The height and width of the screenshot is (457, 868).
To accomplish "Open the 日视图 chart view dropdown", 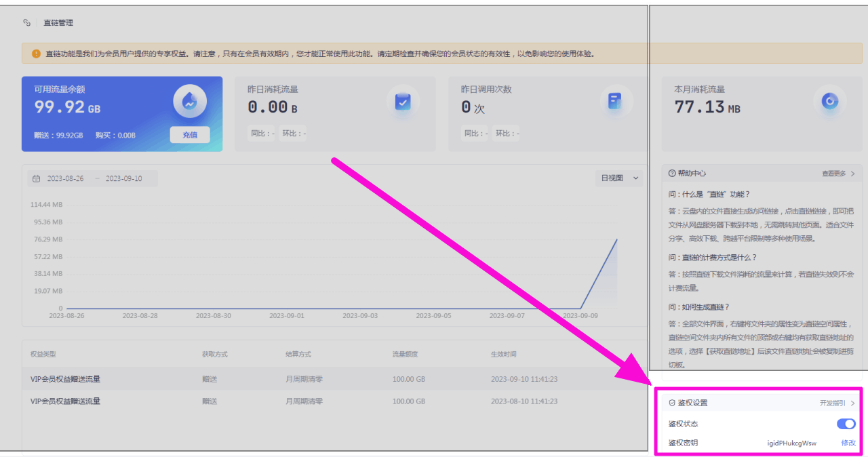I will click(620, 178).
